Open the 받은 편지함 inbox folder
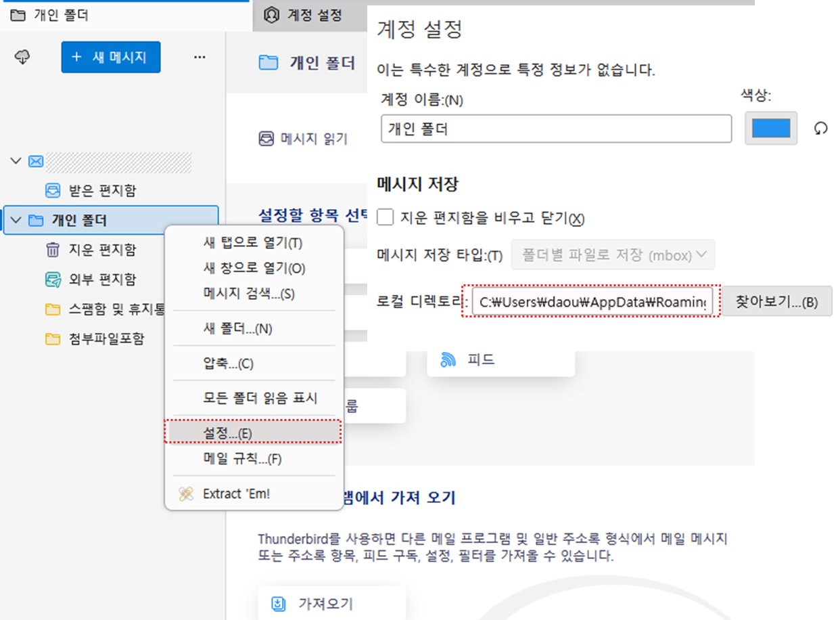 (x=103, y=190)
